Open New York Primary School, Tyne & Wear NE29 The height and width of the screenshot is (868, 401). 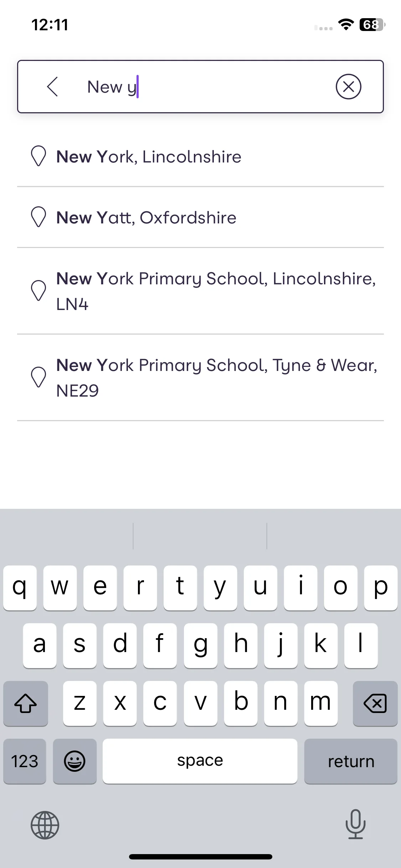200,378
